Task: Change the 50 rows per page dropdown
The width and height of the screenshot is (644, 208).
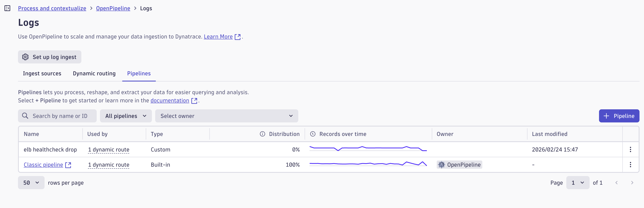Action: click(31, 183)
